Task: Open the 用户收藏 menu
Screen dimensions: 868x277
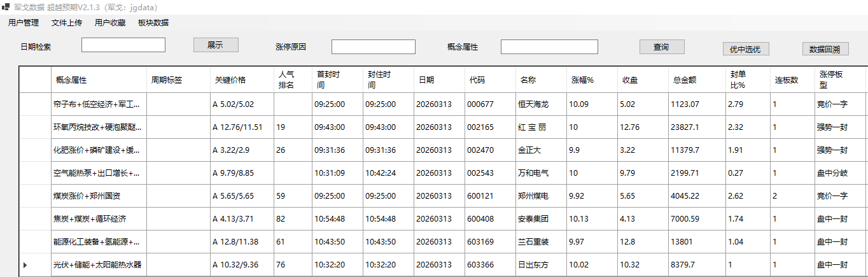Action: pyautogui.click(x=110, y=23)
